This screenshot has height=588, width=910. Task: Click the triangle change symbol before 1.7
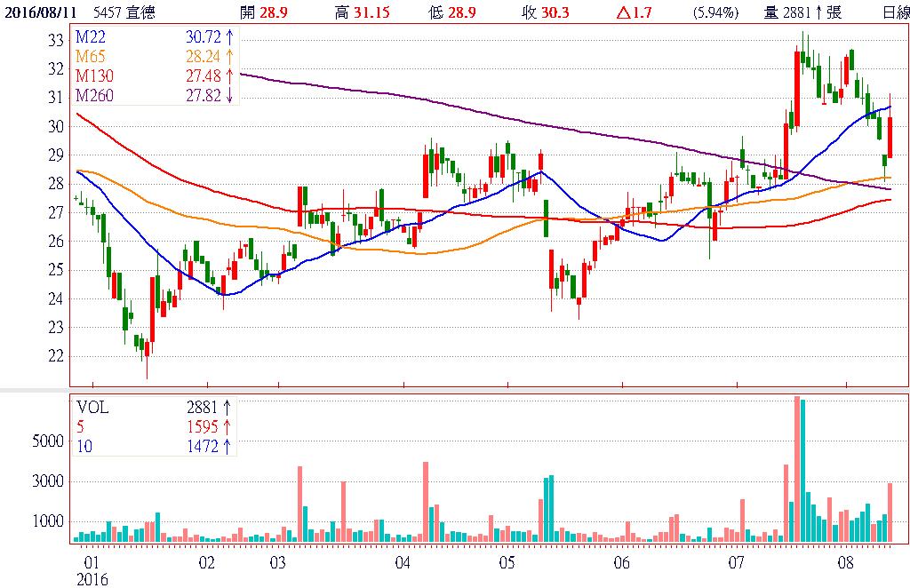(622, 12)
